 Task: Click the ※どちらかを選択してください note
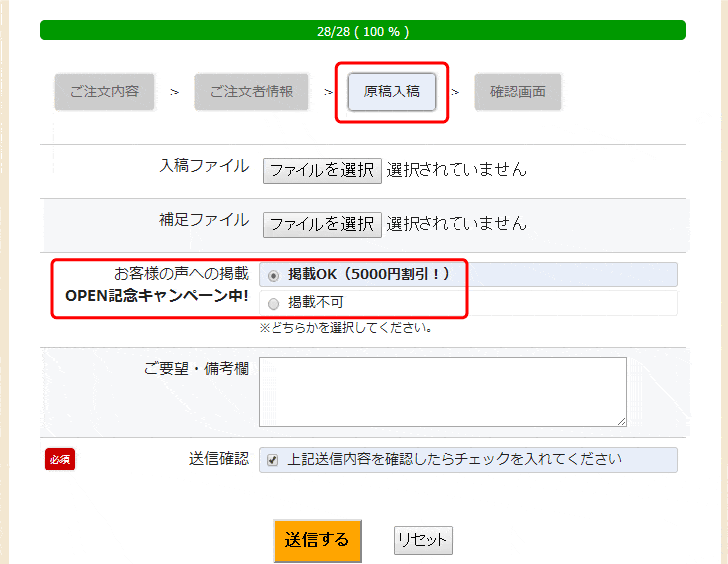pos(345,327)
